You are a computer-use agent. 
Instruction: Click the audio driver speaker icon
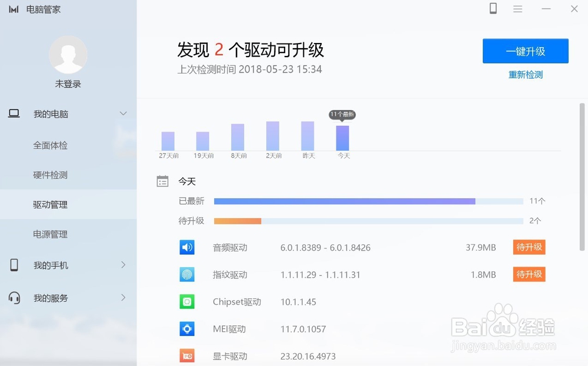tap(187, 247)
